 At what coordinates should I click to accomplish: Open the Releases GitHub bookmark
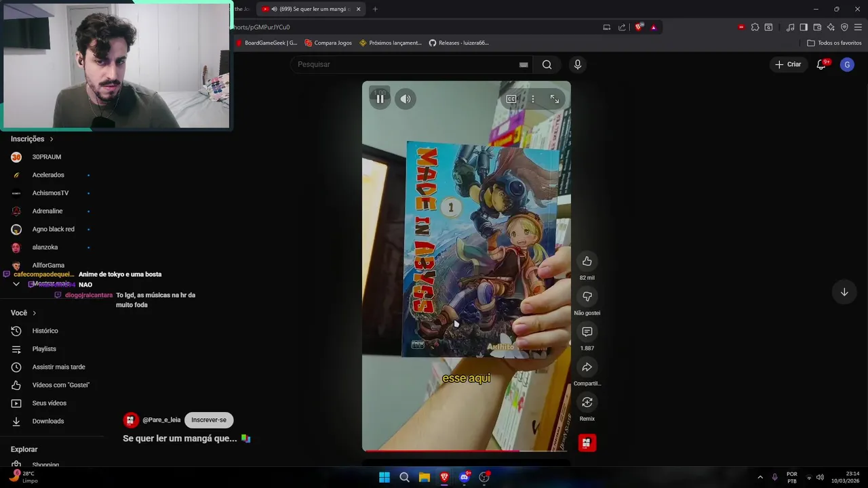(459, 43)
